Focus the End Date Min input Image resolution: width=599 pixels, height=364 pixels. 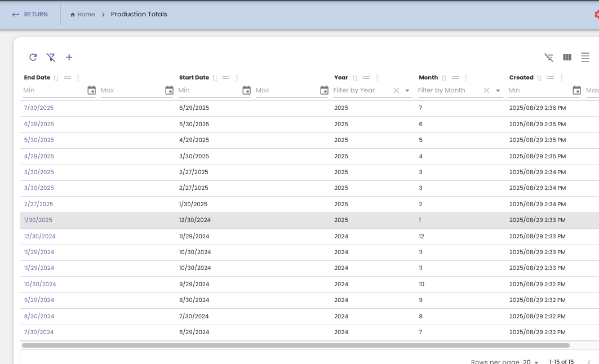[54, 90]
